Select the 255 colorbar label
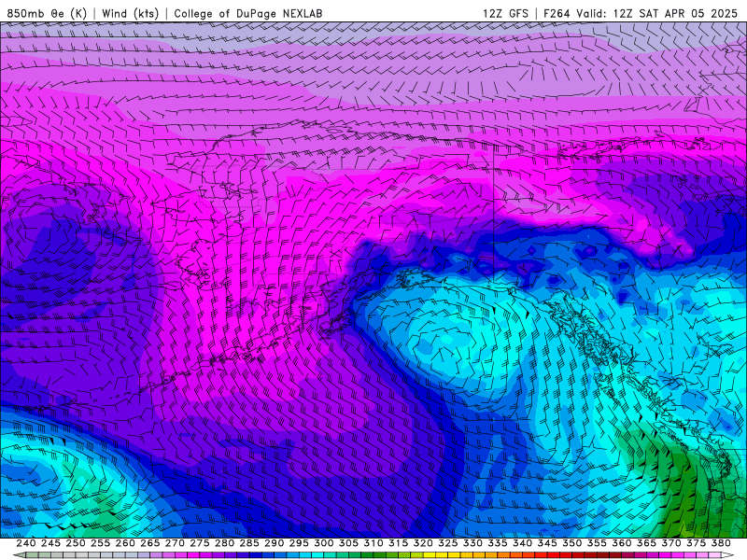This screenshot has width=747, height=560. point(100,543)
